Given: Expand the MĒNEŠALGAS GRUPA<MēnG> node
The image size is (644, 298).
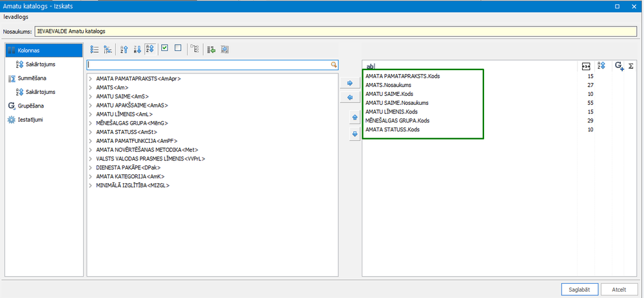Looking at the screenshot, I should 91,123.
